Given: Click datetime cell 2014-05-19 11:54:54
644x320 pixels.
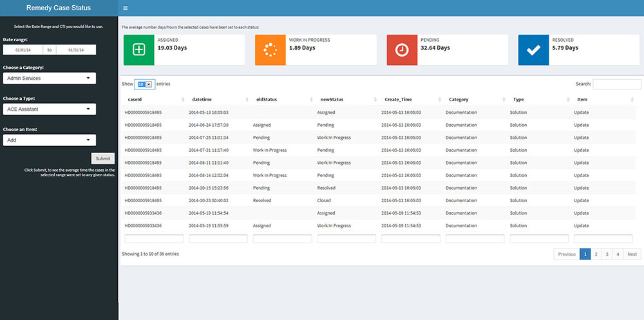Looking at the screenshot, I should [209, 213].
